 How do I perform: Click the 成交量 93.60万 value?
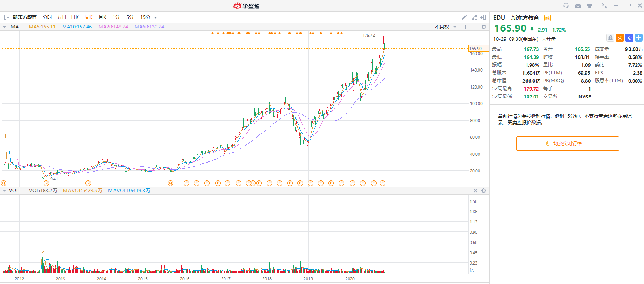click(634, 49)
